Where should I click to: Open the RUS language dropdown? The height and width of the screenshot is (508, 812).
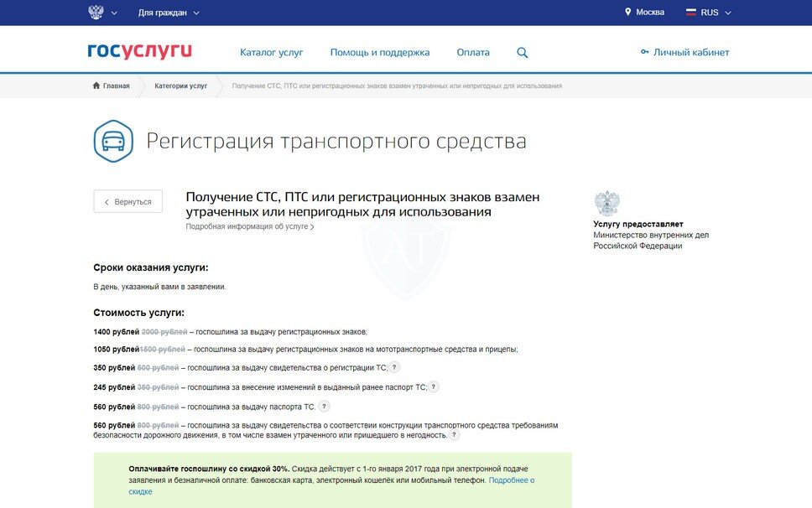[x=716, y=13]
